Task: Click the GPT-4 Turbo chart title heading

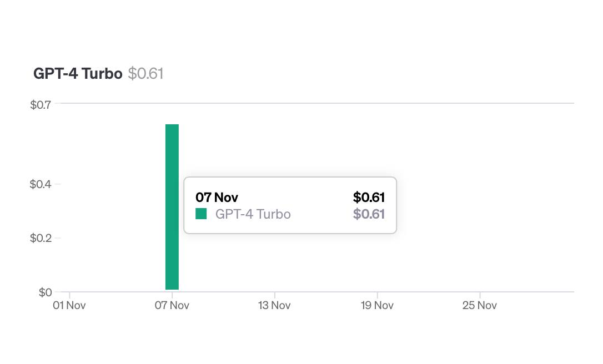Action: (x=78, y=74)
